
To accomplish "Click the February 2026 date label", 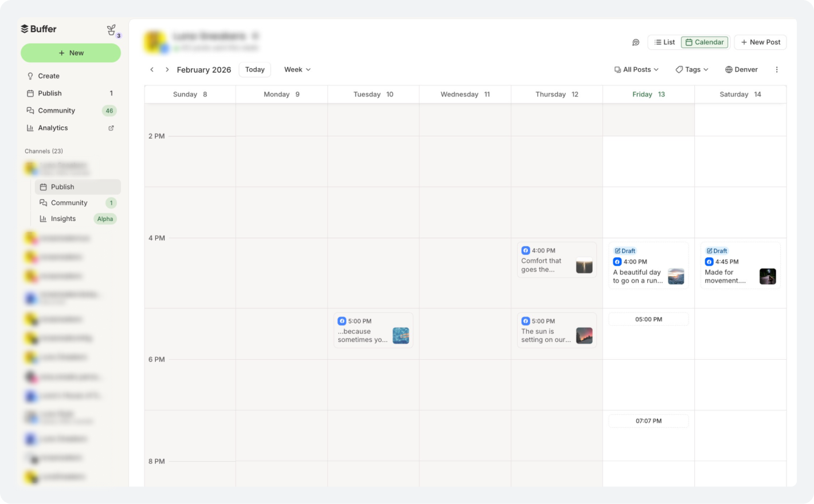I will 204,70.
